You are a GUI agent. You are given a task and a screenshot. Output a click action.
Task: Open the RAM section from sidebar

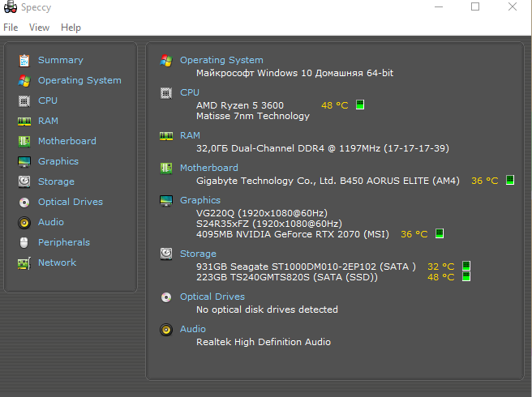48,121
